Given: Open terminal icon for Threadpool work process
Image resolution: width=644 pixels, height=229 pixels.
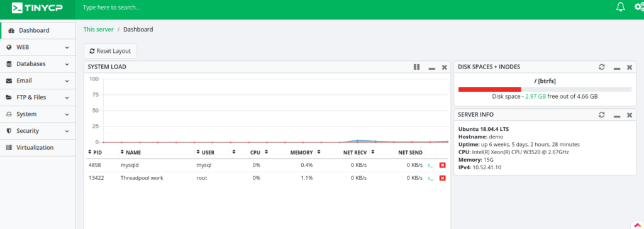Looking at the screenshot, I should [x=430, y=178].
